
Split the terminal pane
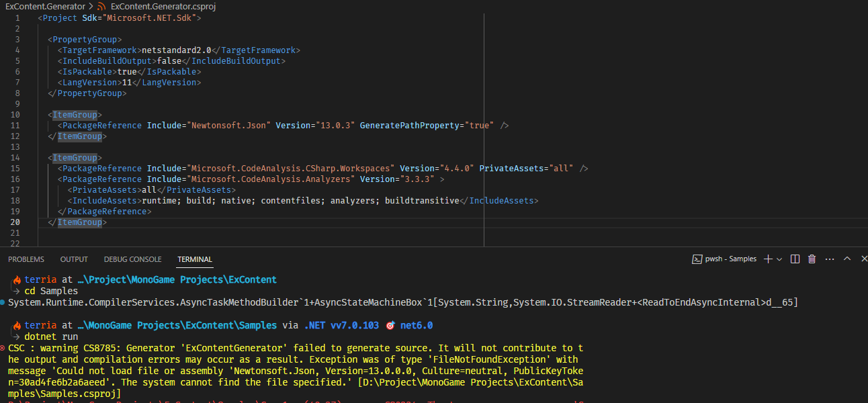point(795,259)
